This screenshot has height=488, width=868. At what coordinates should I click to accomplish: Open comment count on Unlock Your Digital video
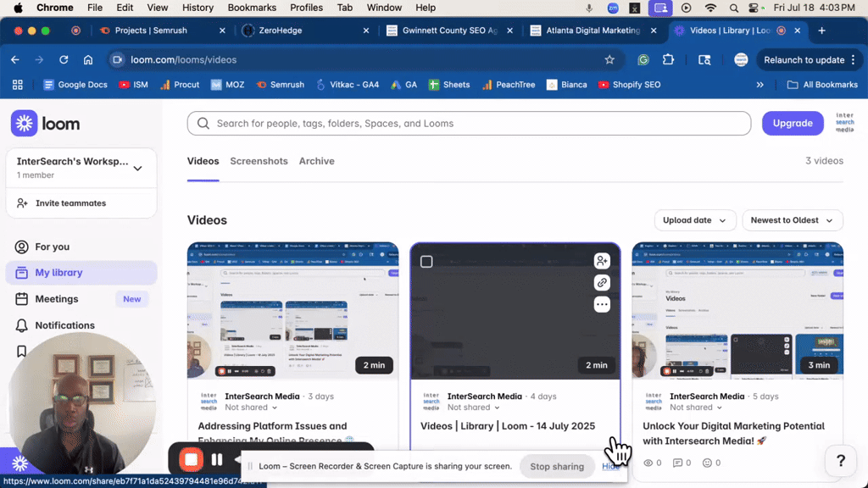[682, 463]
